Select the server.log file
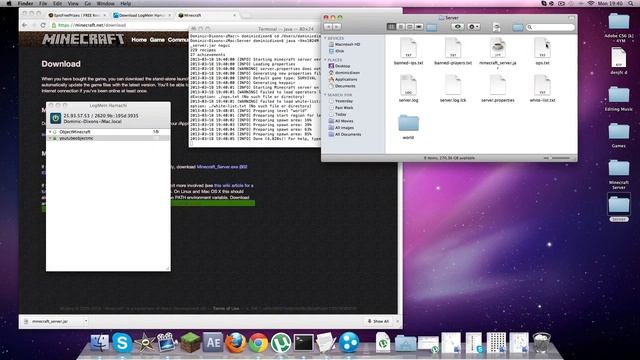 click(409, 89)
